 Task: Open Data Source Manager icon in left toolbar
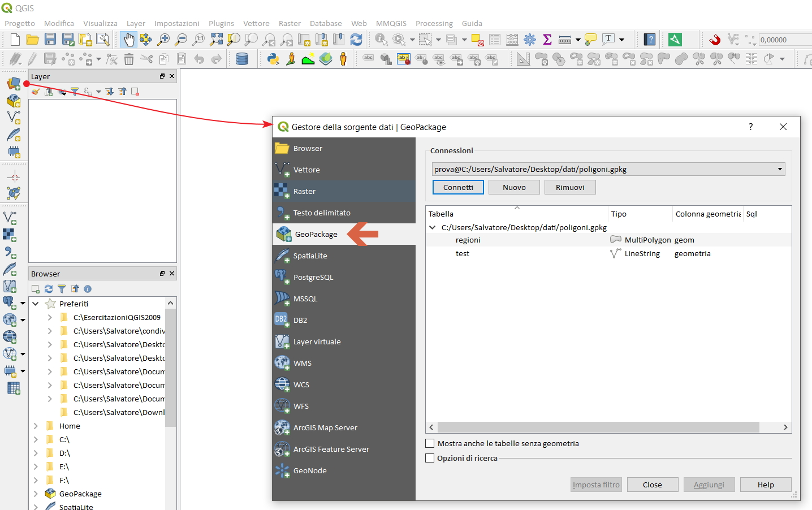[x=14, y=84]
